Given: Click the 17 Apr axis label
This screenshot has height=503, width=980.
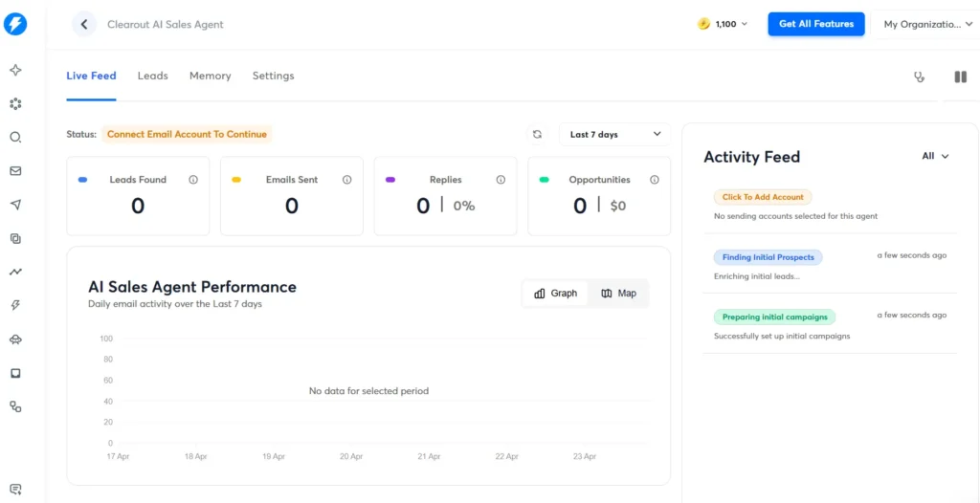Looking at the screenshot, I should point(118,457).
